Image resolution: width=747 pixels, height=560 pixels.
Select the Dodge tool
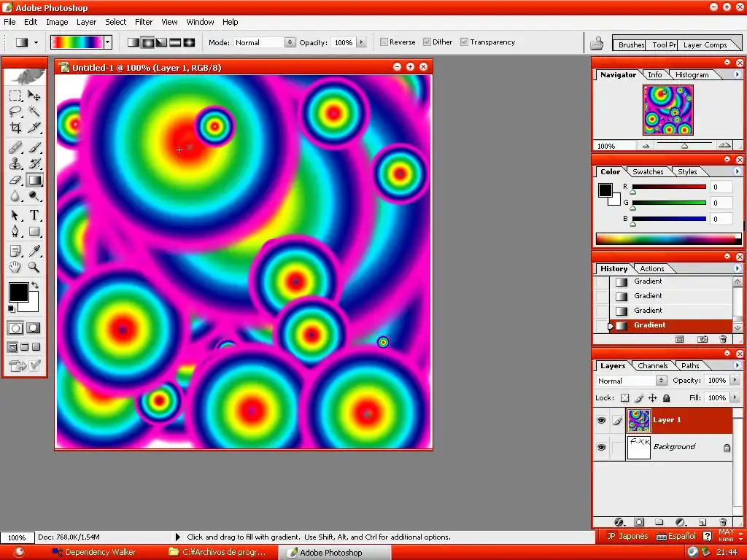pos(34,195)
